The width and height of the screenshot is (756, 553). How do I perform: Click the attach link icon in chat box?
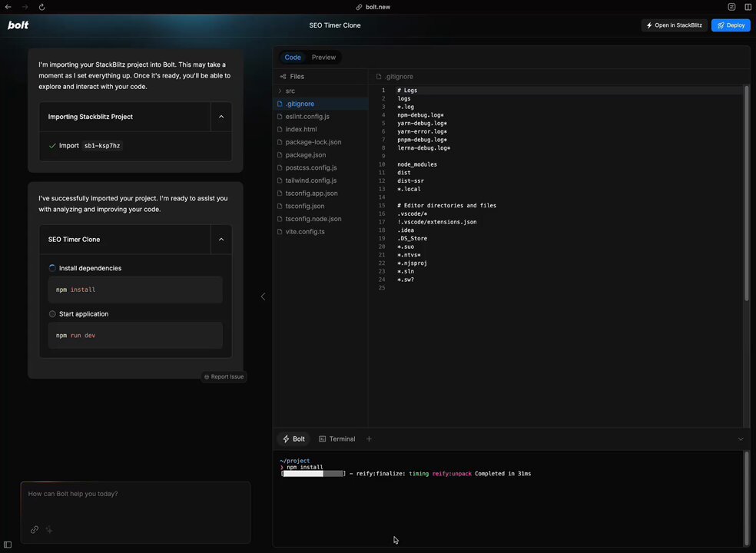tap(35, 529)
